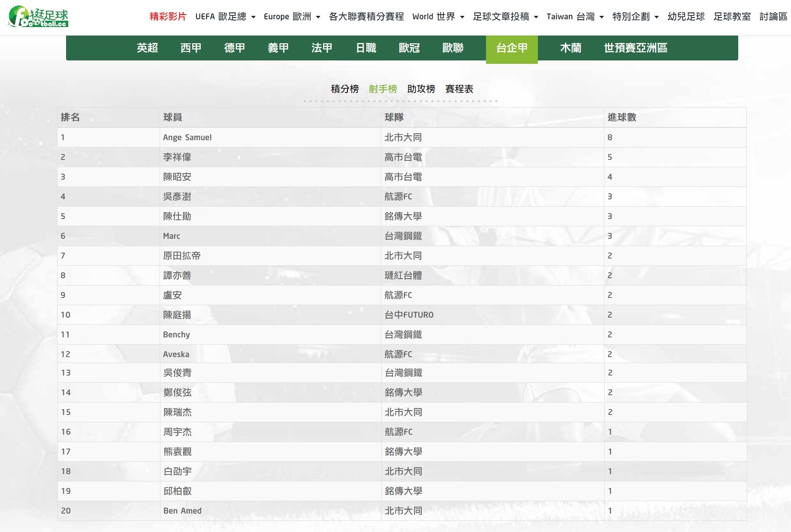Open the 精彩影片 menu link

point(168,17)
